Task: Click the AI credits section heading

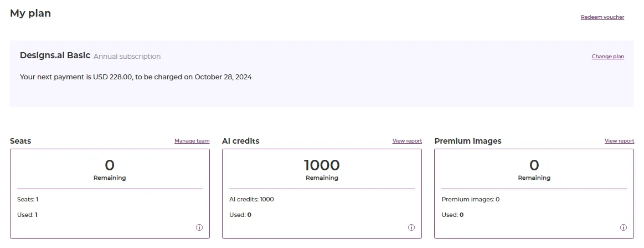Action: pyautogui.click(x=241, y=141)
